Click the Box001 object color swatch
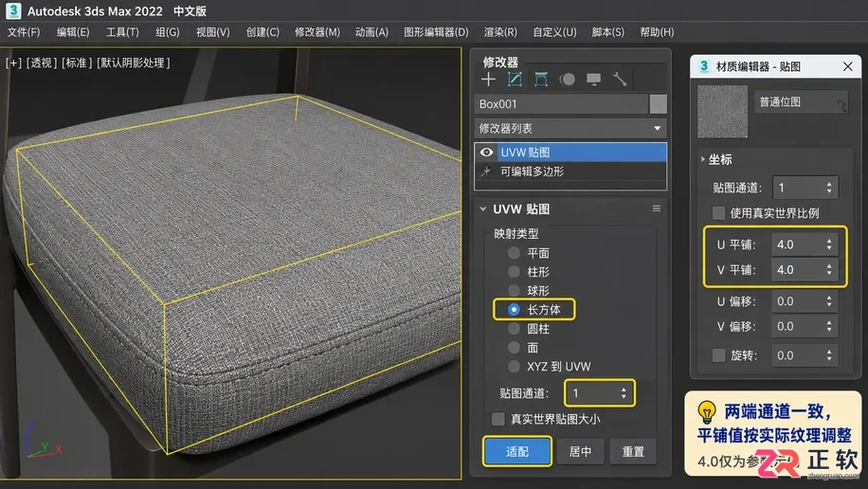This screenshot has height=489, width=868. pos(658,104)
